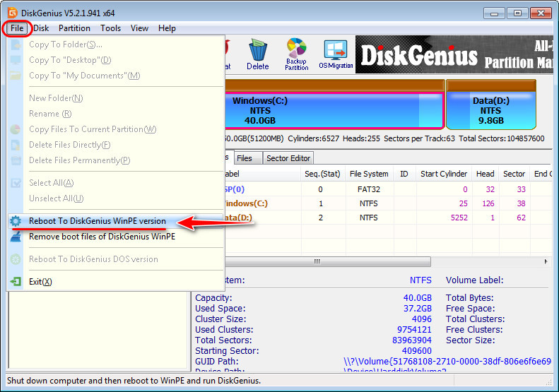Select the Data(D:) row in partition table
Image resolution: width=559 pixels, height=392 pixels.
click(388, 218)
